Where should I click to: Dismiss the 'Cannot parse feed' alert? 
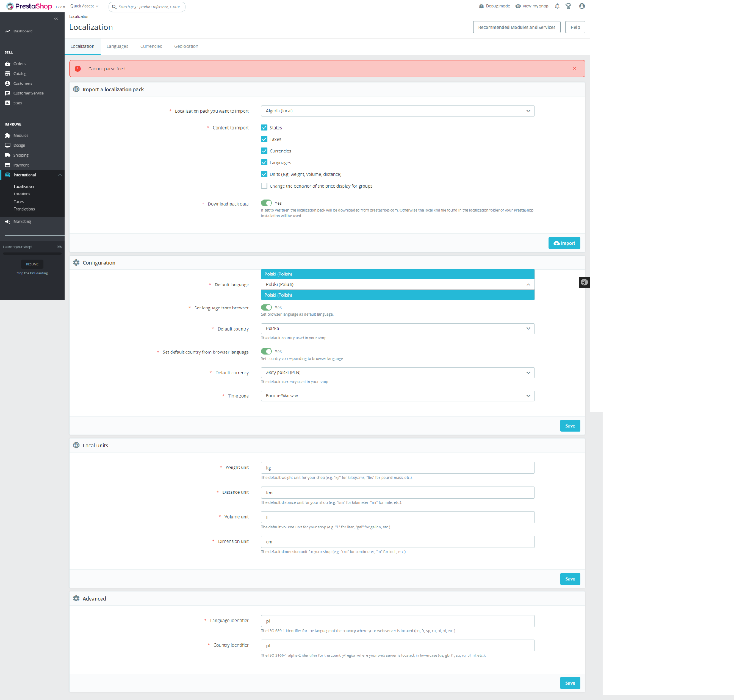tap(574, 68)
